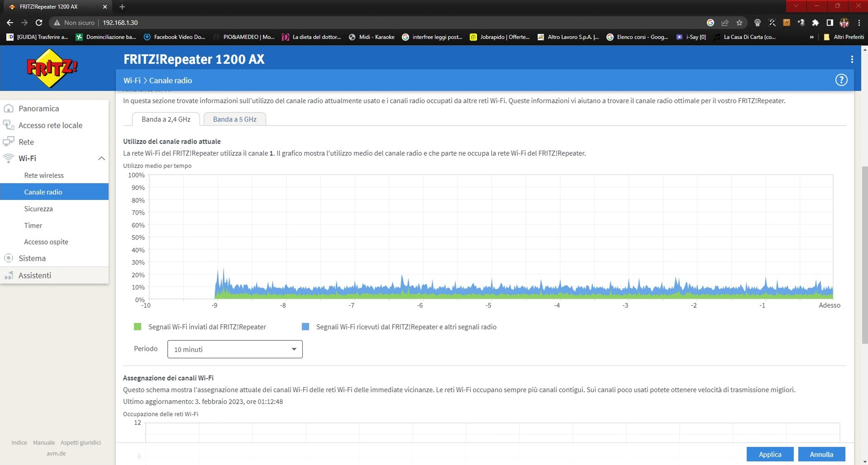Open the help question mark icon
868x465 pixels.
pos(841,80)
